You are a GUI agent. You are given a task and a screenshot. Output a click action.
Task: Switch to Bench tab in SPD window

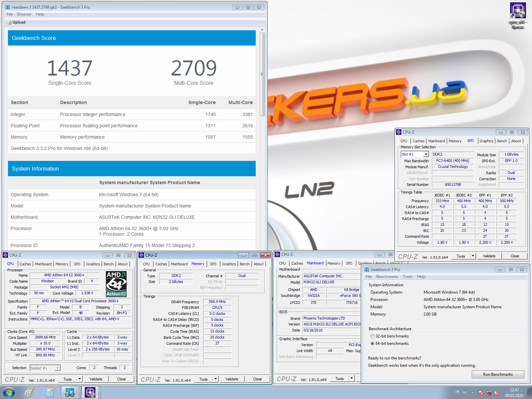click(x=502, y=141)
